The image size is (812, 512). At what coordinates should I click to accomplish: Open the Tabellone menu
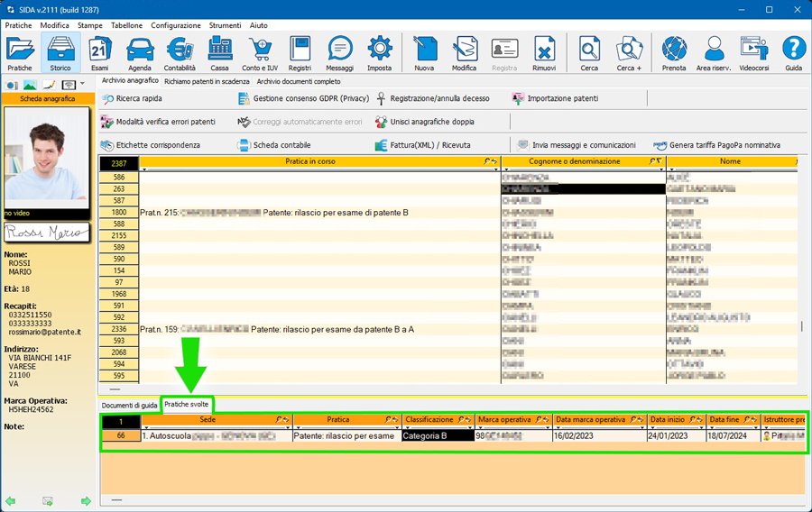point(126,25)
